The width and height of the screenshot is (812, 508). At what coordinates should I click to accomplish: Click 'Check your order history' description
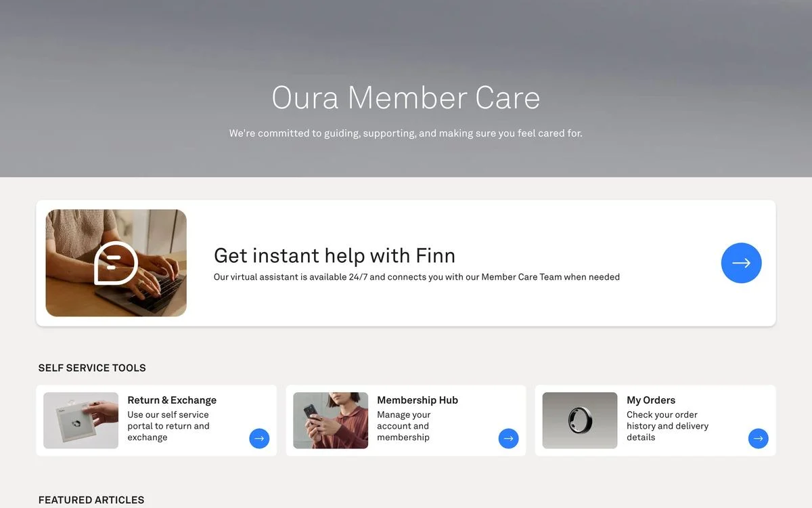pos(667,426)
